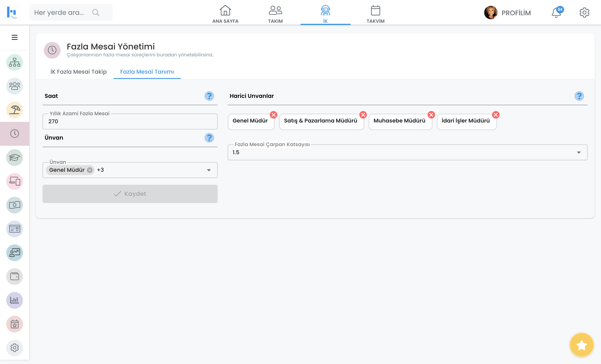Toggle the hamburger sidebar menu
Image resolution: width=601 pixels, height=364 pixels.
[14, 37]
